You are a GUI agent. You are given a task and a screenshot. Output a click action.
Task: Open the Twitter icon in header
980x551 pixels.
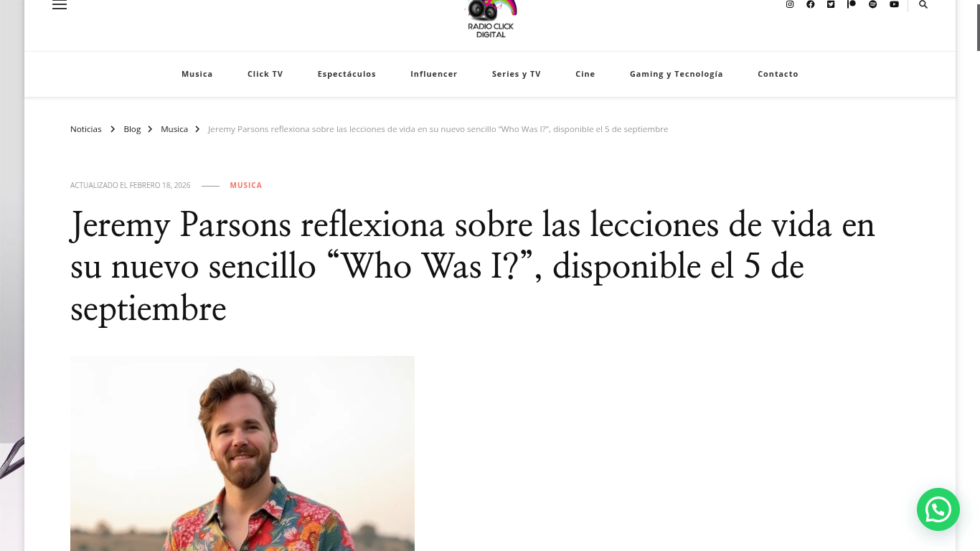[x=831, y=4]
